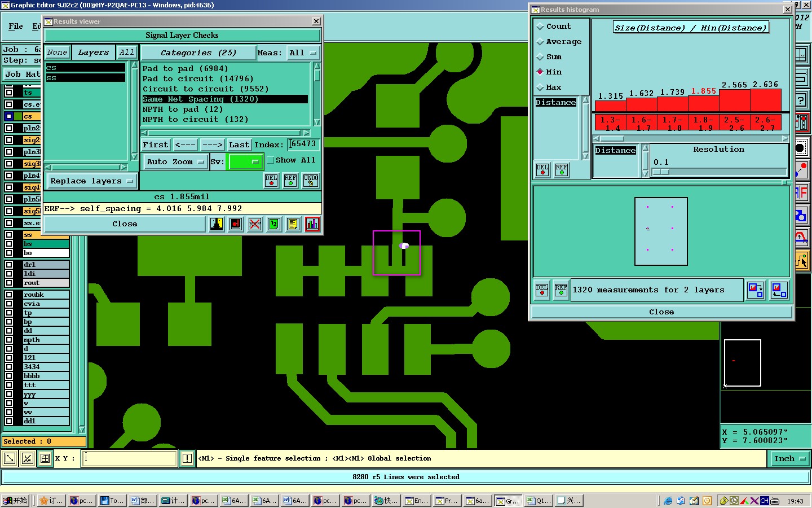Viewport: 812px width, 508px height.
Task: Click the next arrow '--->' button
Action: pos(212,145)
